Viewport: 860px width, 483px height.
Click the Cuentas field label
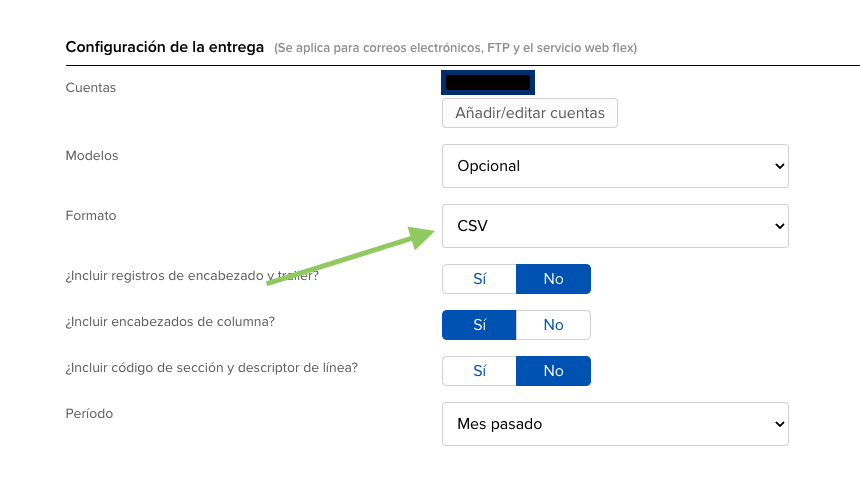click(91, 88)
